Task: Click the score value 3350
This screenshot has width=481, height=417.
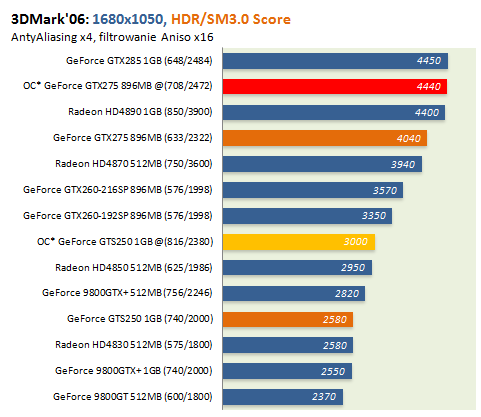Action: [x=374, y=216]
